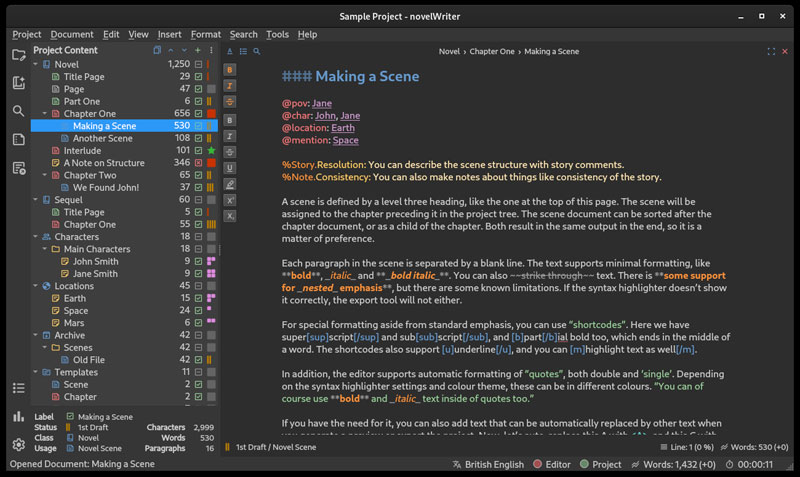
Task: Follow the Earth tag link on @location line
Action: click(x=343, y=128)
